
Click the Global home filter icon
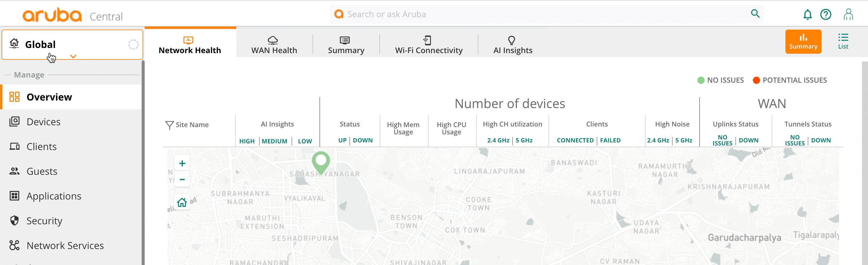click(14, 43)
